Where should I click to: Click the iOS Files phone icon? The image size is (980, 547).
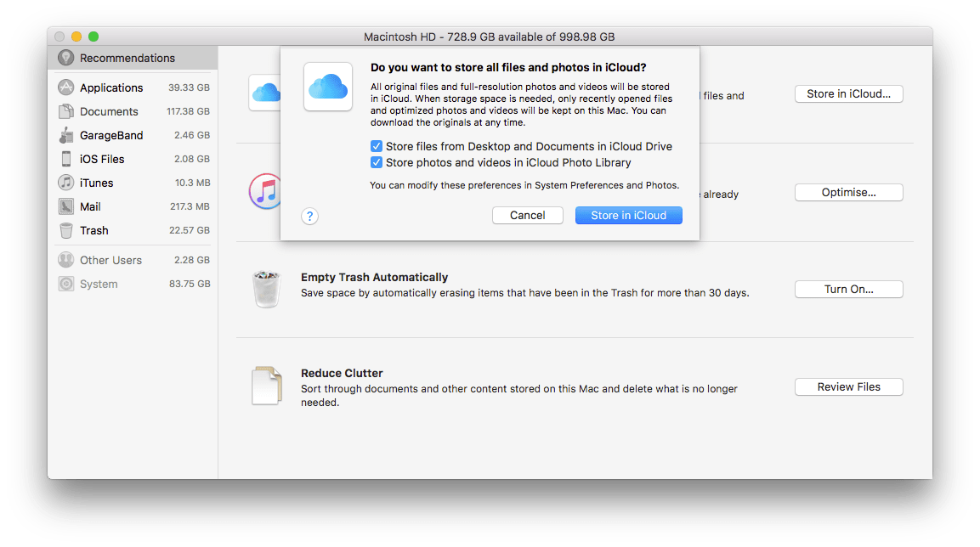pos(65,159)
